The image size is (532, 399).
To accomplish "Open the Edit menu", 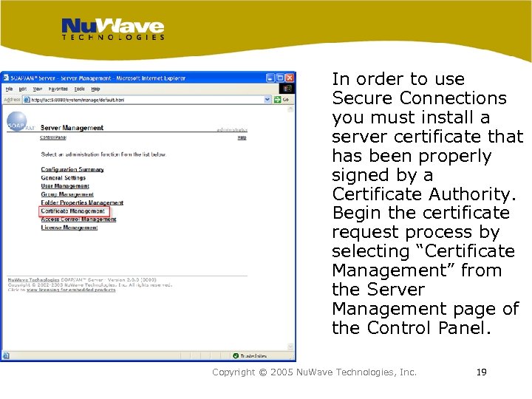I will [x=22, y=89].
